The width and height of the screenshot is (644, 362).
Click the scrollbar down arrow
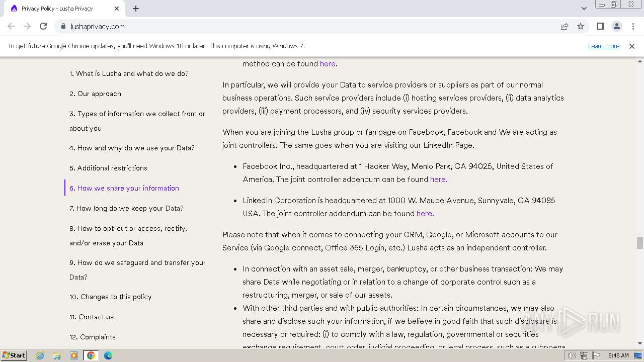tap(639, 343)
